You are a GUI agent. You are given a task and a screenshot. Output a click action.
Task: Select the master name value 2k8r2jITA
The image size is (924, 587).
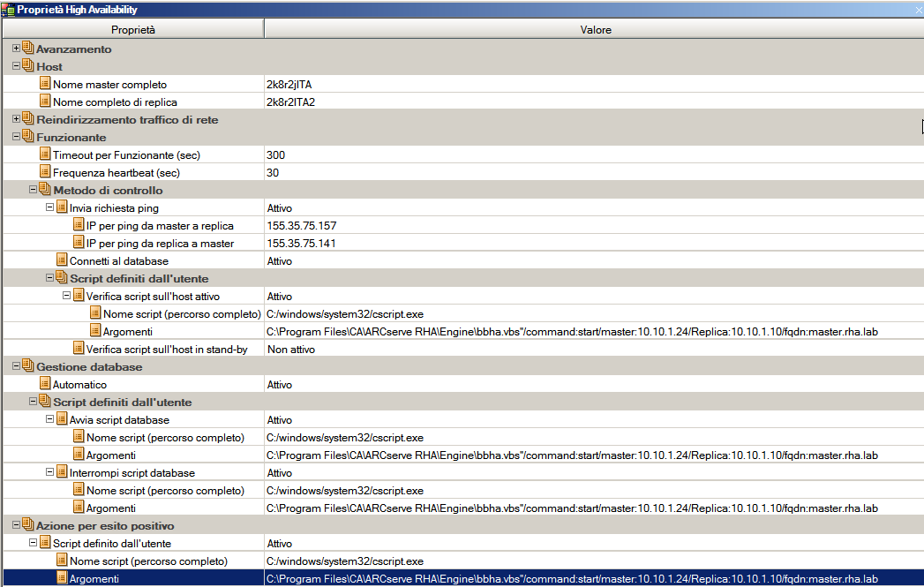(289, 84)
